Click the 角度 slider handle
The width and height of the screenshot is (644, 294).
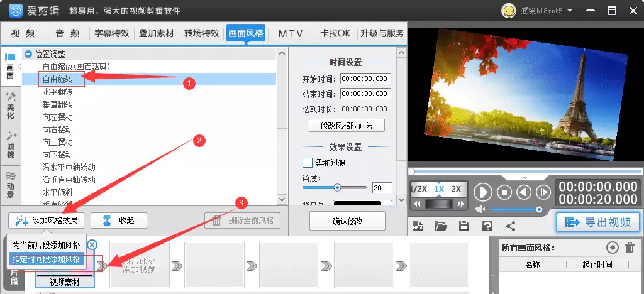pyautogui.click(x=337, y=188)
